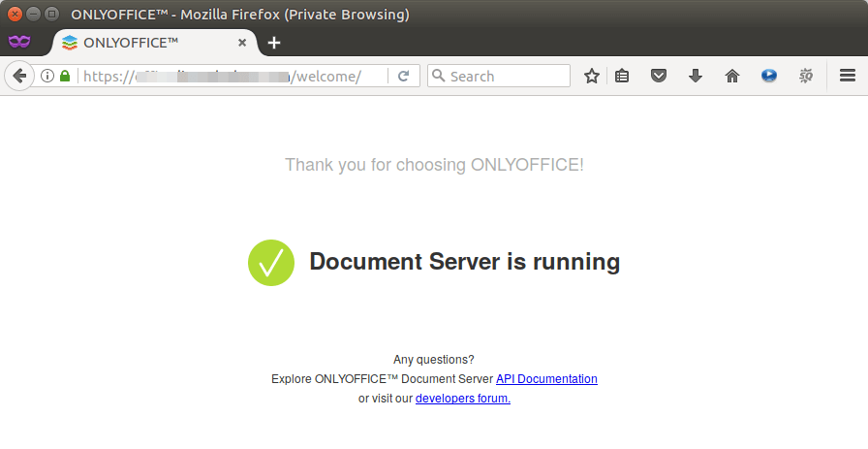
Task: Open the Firefox hamburger menu
Action: point(847,76)
